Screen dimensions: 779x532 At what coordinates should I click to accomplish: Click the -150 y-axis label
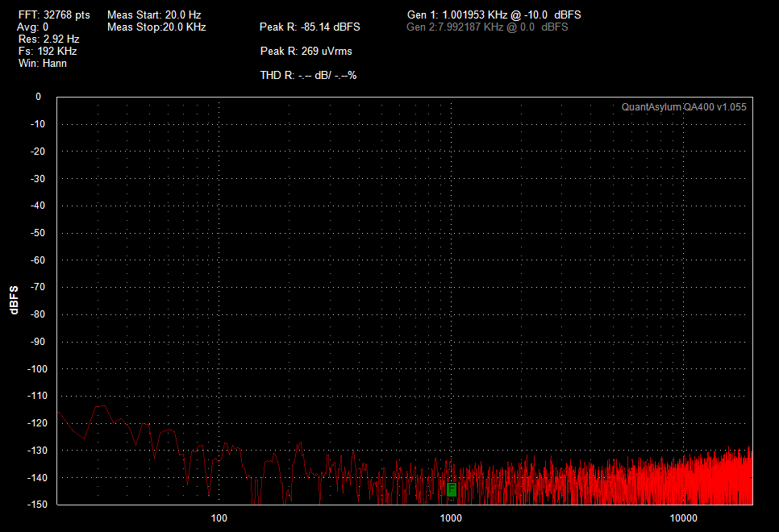pyautogui.click(x=37, y=504)
